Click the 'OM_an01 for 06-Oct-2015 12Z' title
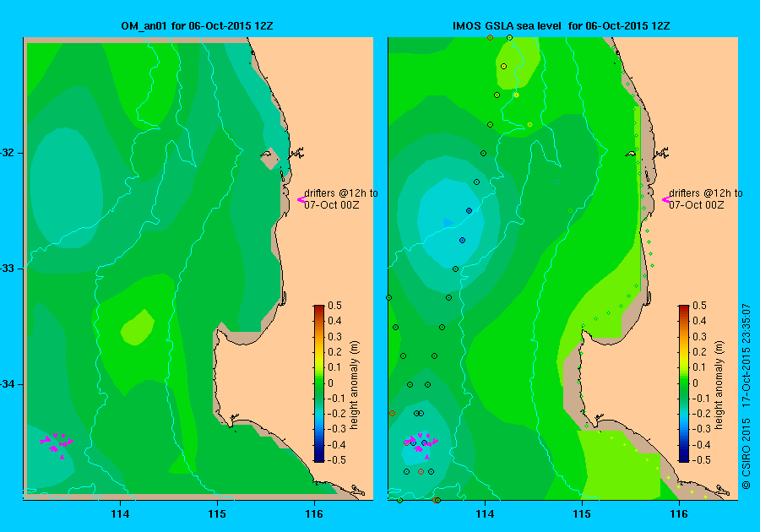Image resolution: width=760 pixels, height=532 pixels. click(197, 26)
